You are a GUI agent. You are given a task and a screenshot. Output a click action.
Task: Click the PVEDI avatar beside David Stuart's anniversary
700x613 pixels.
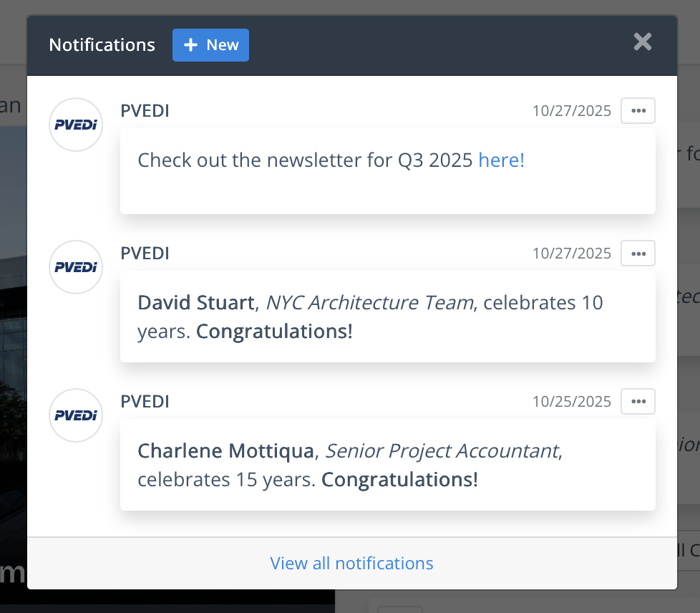coord(76,267)
